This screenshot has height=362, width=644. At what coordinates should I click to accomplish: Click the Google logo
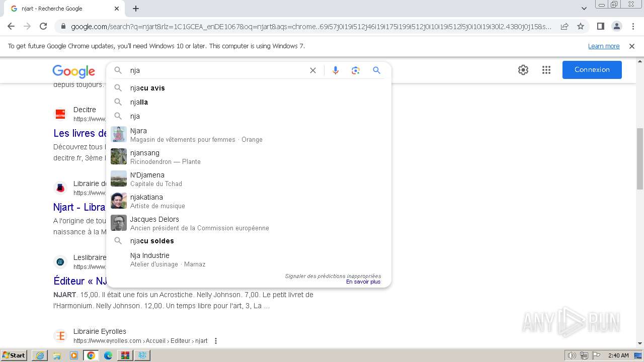[73, 71]
